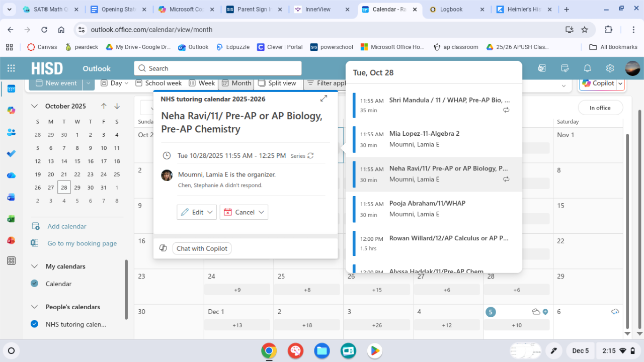Viewport: 644px width, 362px height.
Task: Launch Excel from the left rail
Action: [11, 219]
